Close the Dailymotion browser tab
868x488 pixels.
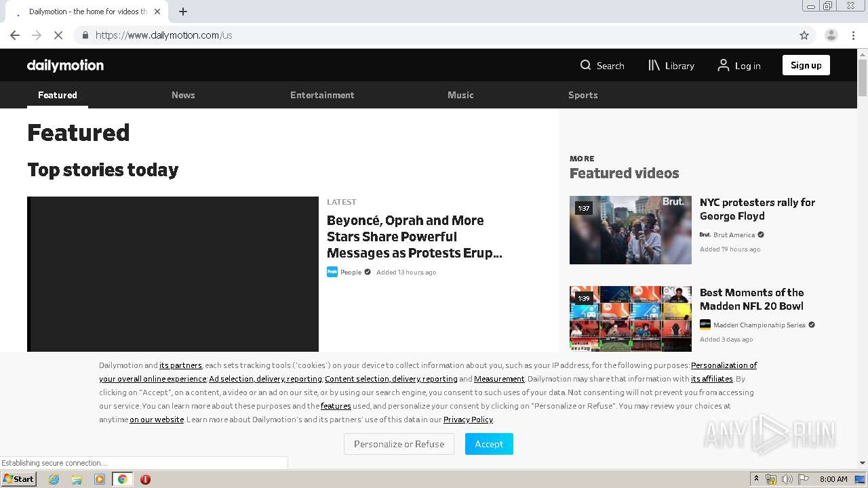pos(157,12)
